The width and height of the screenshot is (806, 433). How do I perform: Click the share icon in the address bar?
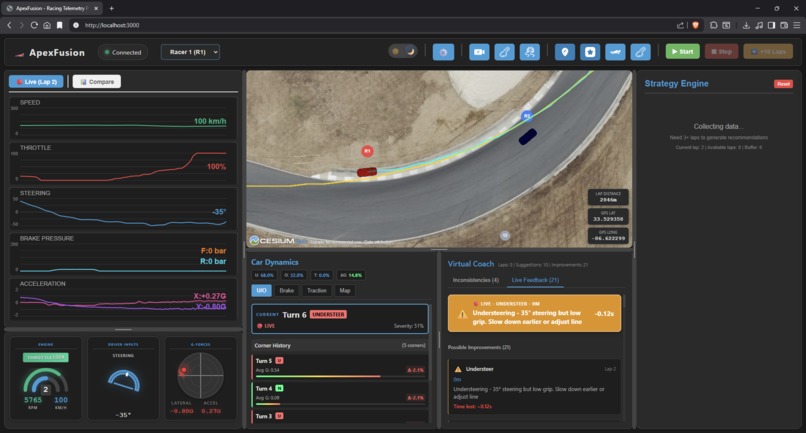click(681, 25)
